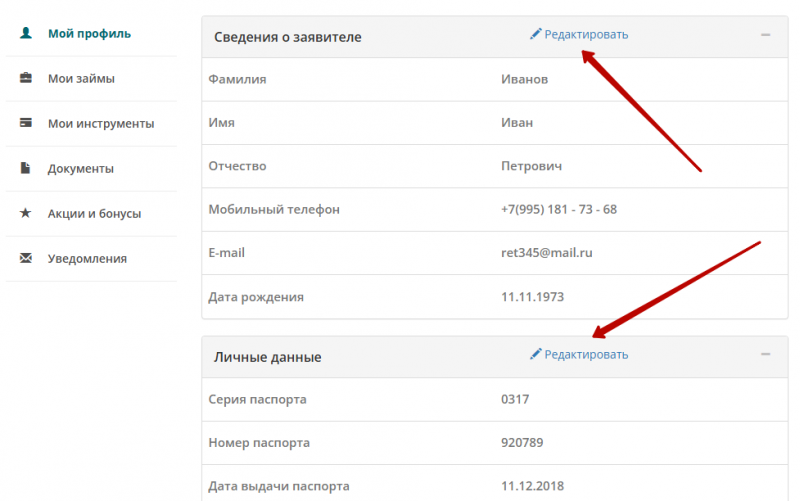The width and height of the screenshot is (800, 501).
Task: Click the person icon beside Мой профиль
Action: pos(26,33)
